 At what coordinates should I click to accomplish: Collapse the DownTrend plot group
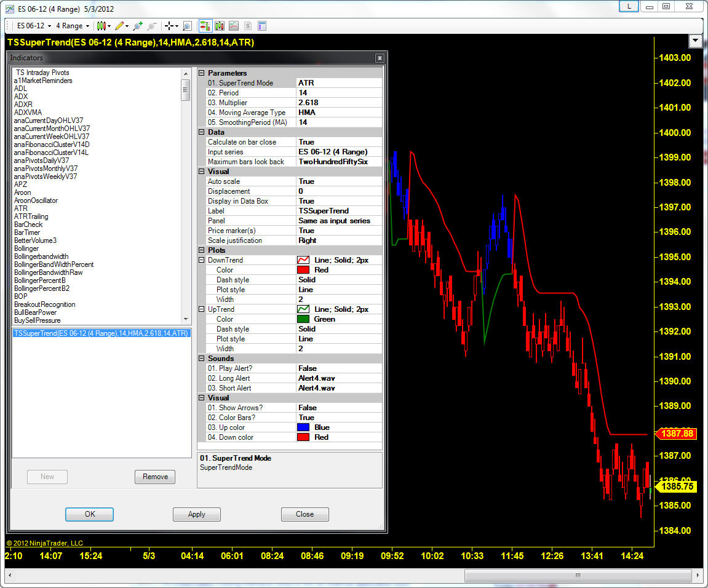(202, 260)
